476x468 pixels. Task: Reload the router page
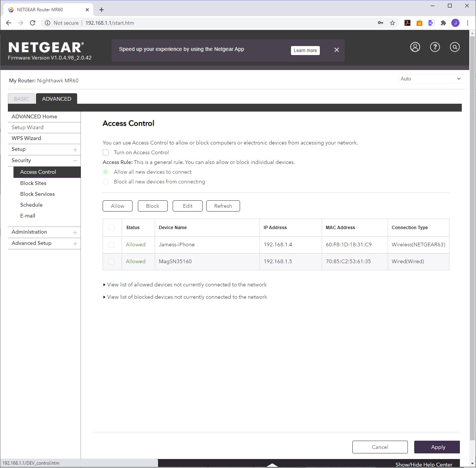[33, 23]
